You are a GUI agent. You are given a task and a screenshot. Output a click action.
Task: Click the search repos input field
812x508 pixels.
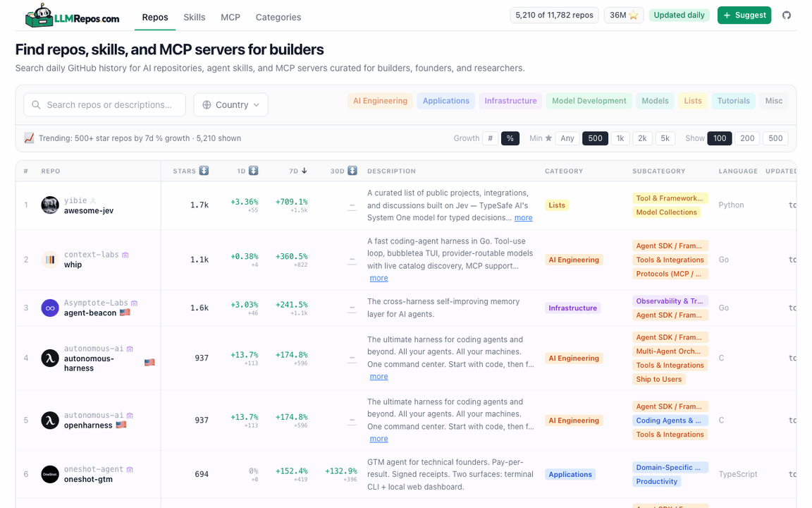(x=104, y=104)
